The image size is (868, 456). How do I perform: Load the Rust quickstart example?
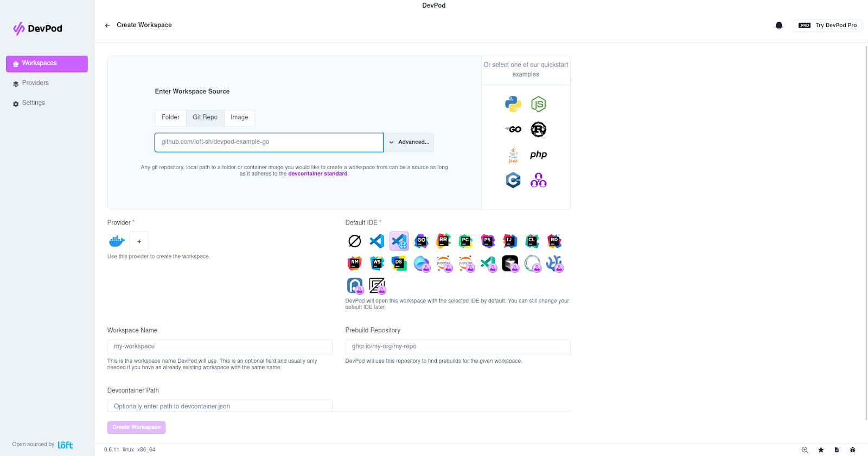tap(538, 129)
